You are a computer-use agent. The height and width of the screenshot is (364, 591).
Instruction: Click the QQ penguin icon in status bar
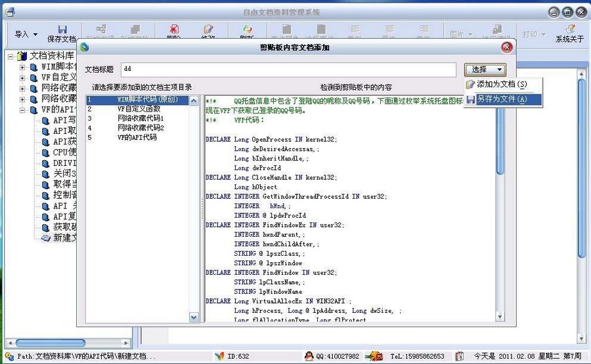[309, 355]
